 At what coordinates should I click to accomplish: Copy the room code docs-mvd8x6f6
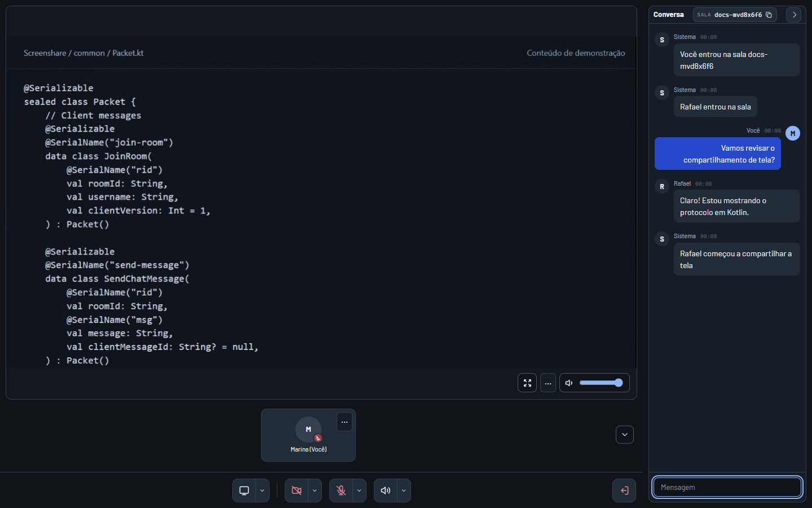pos(769,15)
